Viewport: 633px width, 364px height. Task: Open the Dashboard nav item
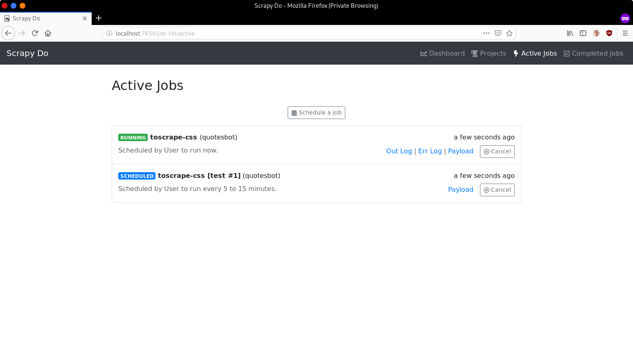443,53
